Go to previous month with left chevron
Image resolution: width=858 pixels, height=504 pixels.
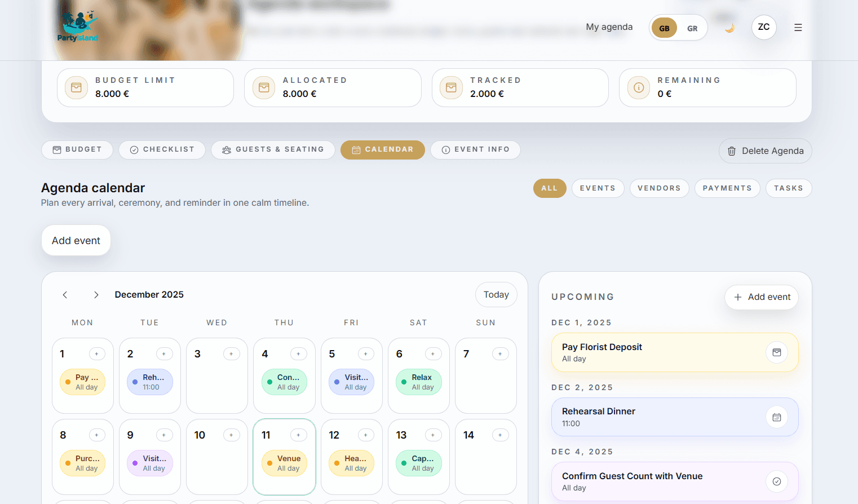pyautogui.click(x=65, y=294)
